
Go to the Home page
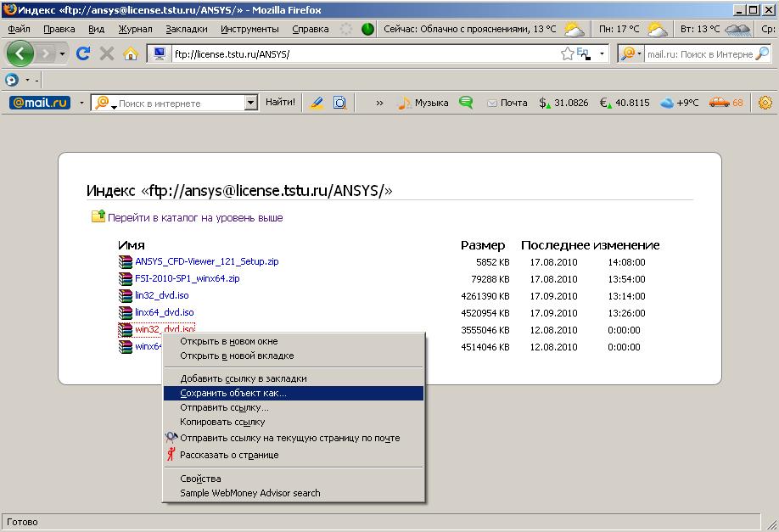(131, 53)
